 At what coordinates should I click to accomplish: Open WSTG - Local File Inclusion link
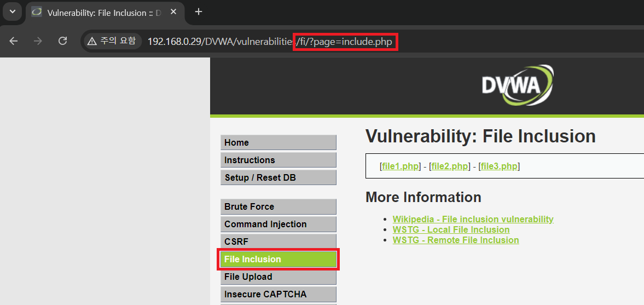451,230
